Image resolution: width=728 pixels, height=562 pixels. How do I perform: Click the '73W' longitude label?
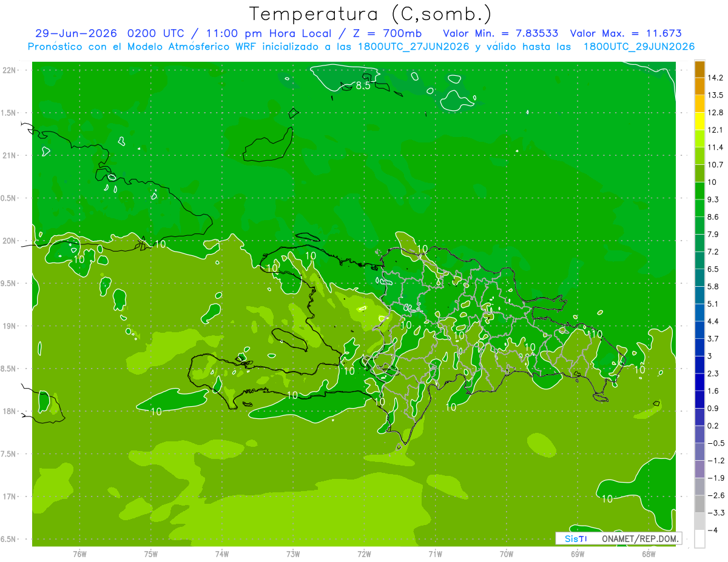pos(293,554)
